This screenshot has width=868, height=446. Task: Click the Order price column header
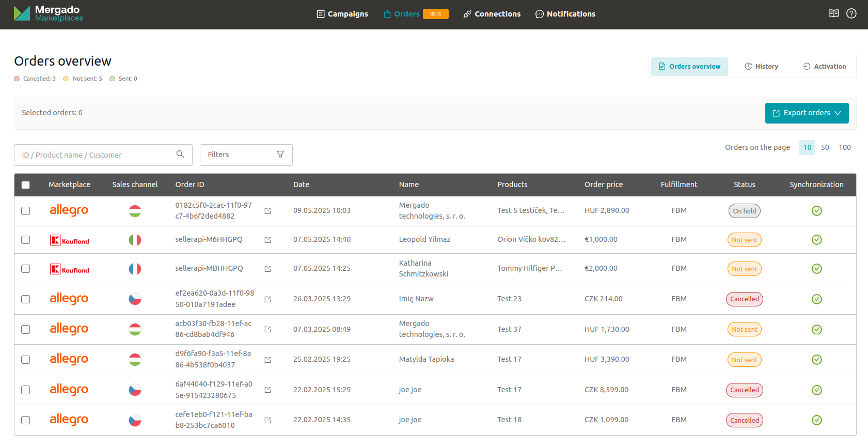[x=604, y=184]
